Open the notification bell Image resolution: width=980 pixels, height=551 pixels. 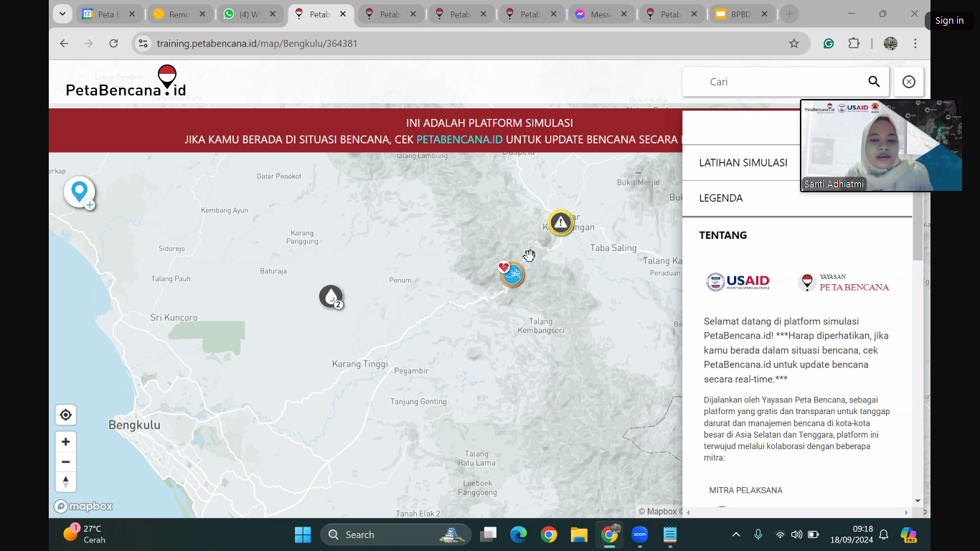point(884,534)
